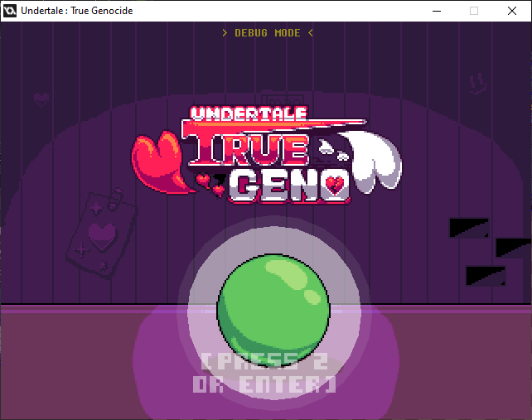Minimize the Undertale True Genocide window
Image resolution: width=532 pixels, height=420 pixels.
437,11
